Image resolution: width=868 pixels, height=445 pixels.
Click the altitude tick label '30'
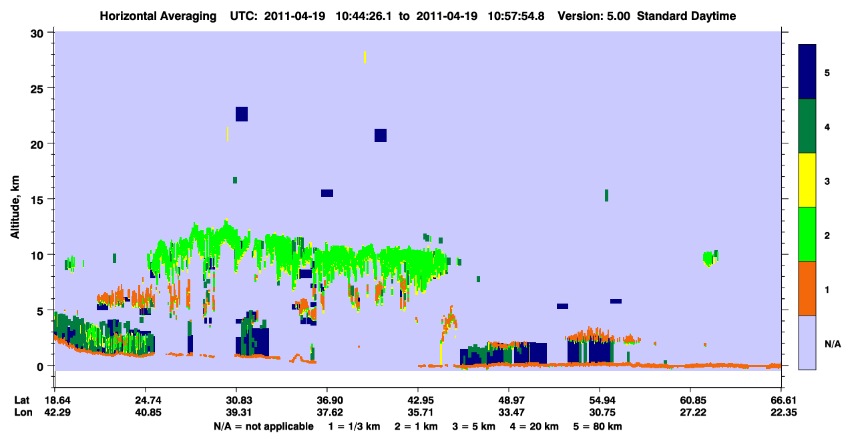coord(39,33)
